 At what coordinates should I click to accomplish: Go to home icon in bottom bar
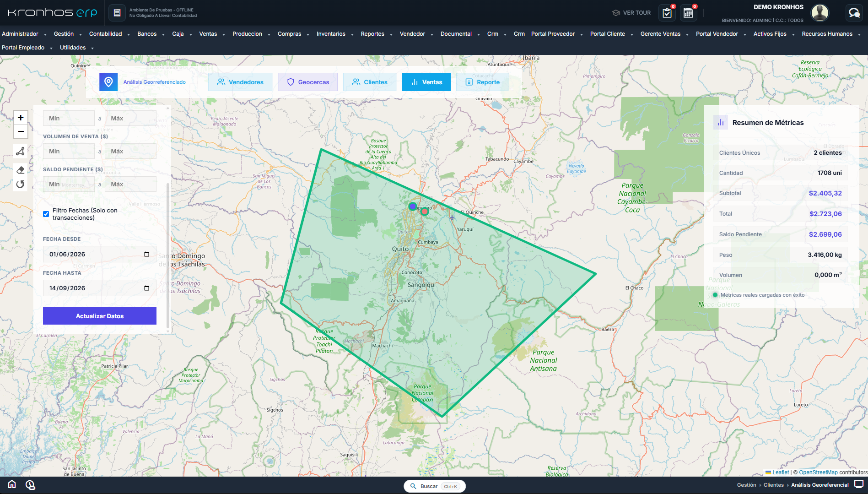pos(12,484)
